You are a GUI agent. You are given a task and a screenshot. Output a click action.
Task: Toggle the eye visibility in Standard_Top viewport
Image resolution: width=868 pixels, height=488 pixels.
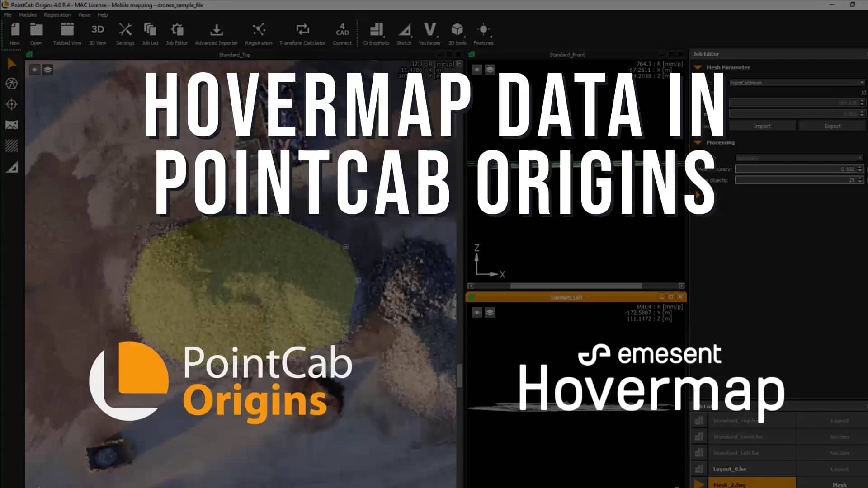(35, 70)
